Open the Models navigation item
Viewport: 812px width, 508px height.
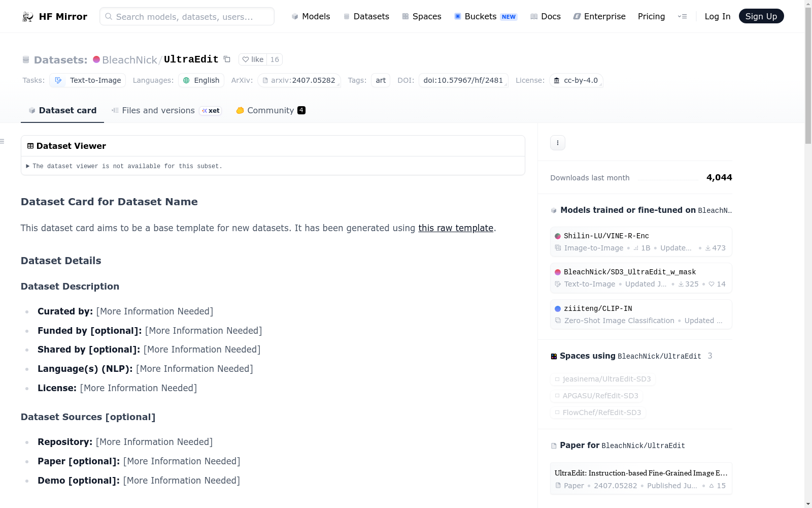311,16
